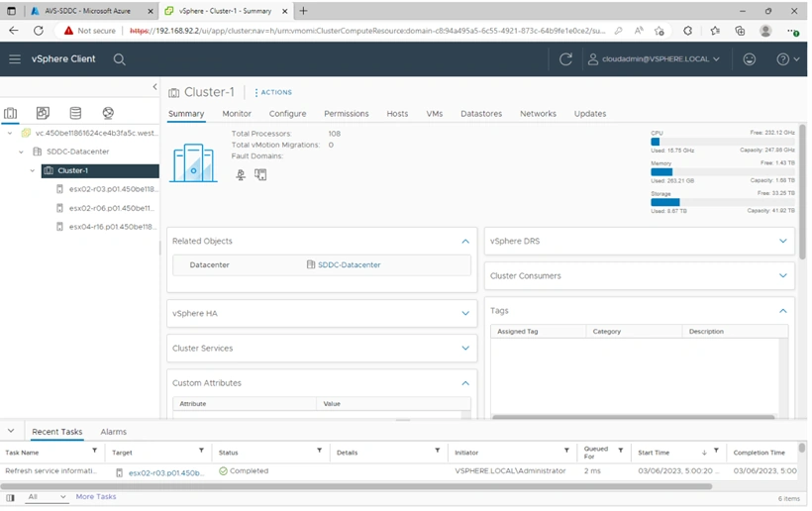812x511 pixels.
Task: Expand the Cluster Consumers card
Action: point(783,275)
